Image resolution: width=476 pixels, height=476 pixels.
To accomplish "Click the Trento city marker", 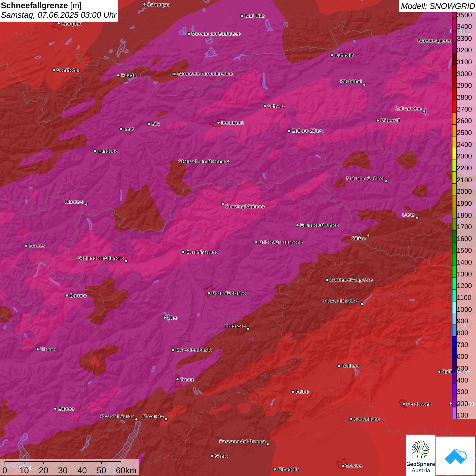I will [177, 379].
